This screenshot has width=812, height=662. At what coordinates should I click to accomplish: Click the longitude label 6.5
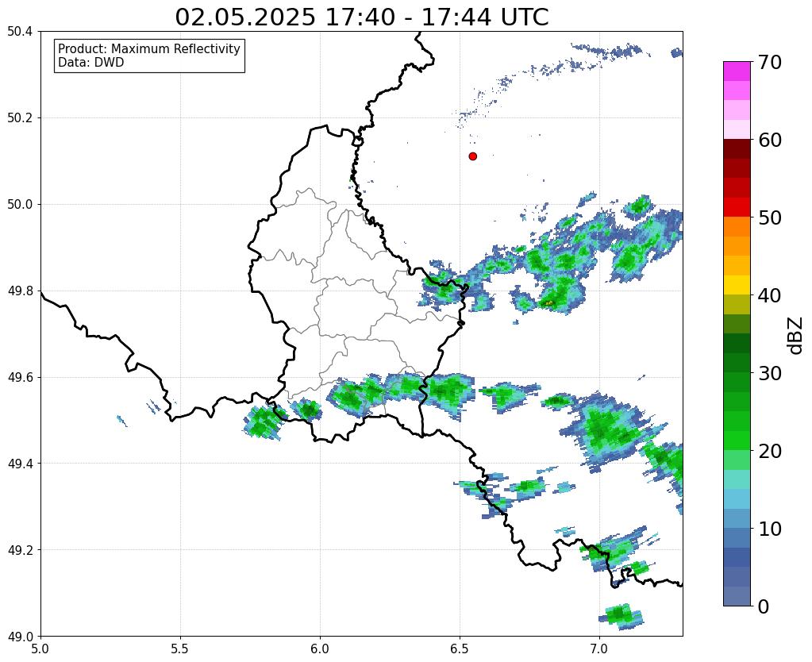460,649
